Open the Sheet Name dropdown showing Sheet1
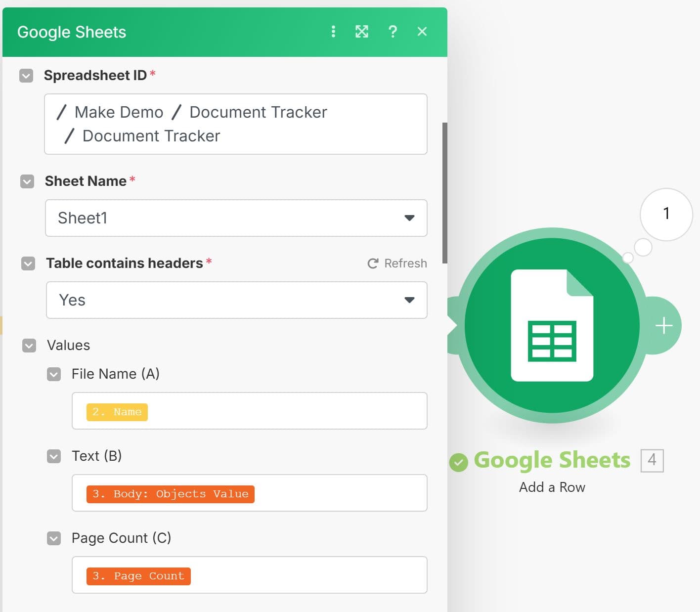This screenshot has height=612, width=700. pyautogui.click(x=236, y=218)
